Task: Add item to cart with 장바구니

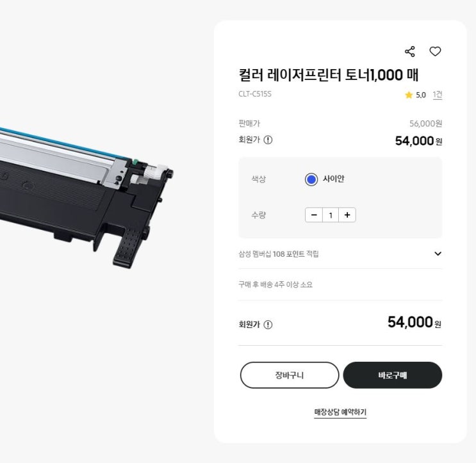Action: coord(290,375)
